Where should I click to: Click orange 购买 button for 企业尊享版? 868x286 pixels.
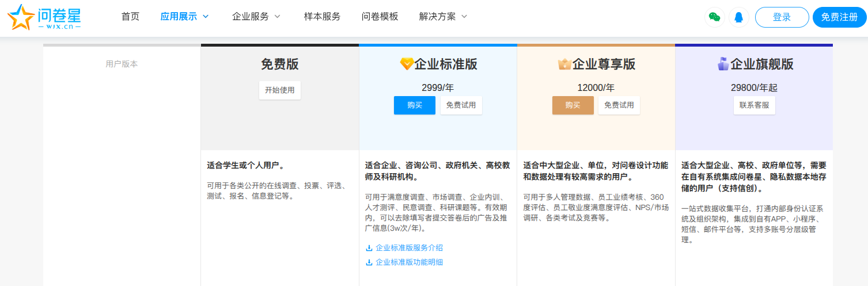[573, 105]
